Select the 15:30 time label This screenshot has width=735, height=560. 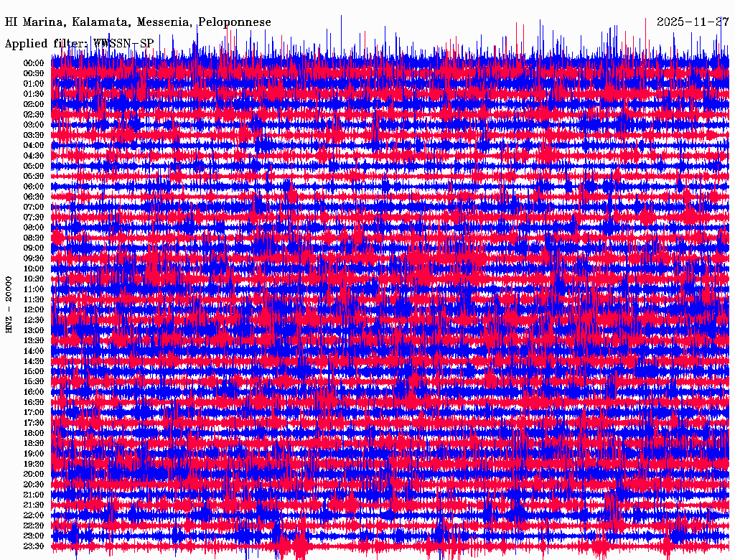coord(34,382)
